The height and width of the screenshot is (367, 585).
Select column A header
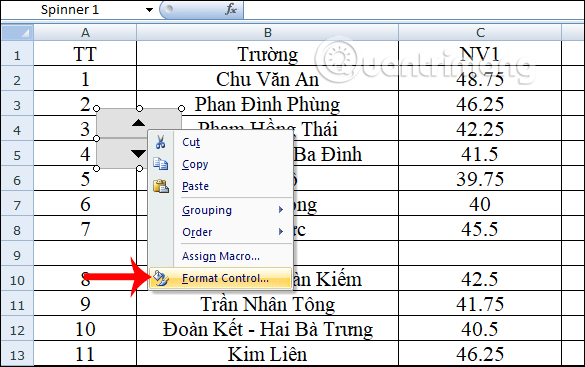(x=85, y=32)
